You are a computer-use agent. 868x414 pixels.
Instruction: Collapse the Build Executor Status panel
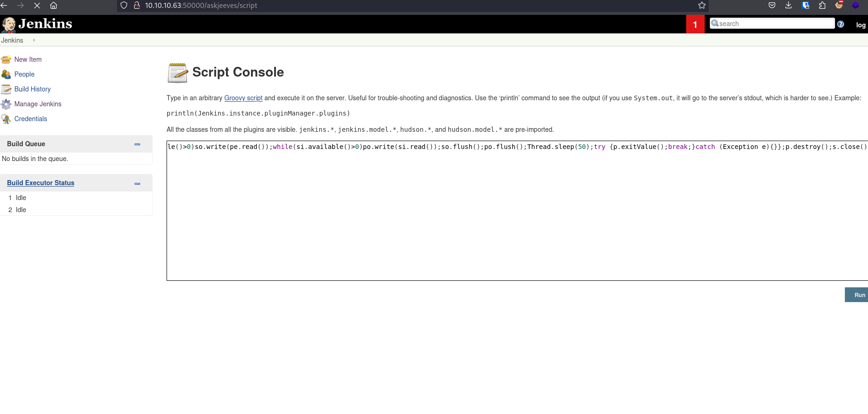point(137,183)
